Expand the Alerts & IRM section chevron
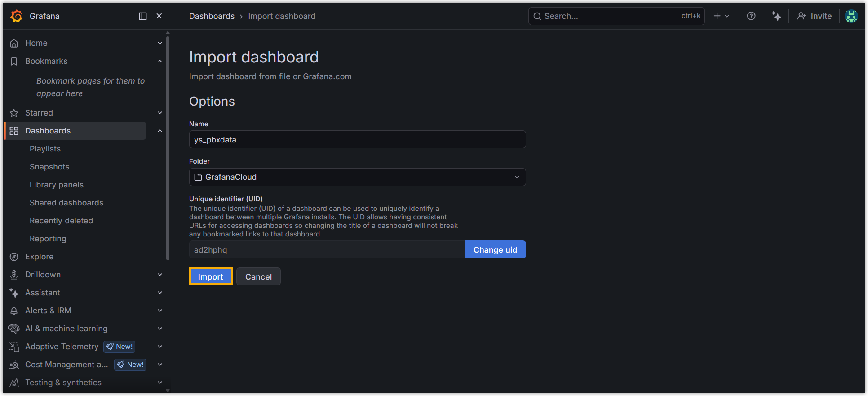 [x=160, y=311]
